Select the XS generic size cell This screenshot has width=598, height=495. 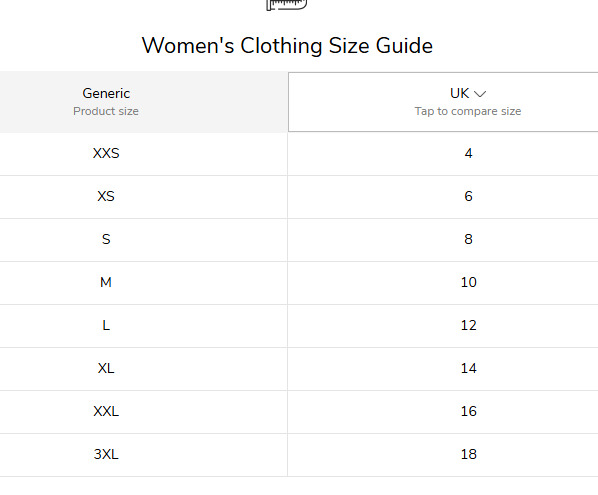pyautogui.click(x=144, y=197)
